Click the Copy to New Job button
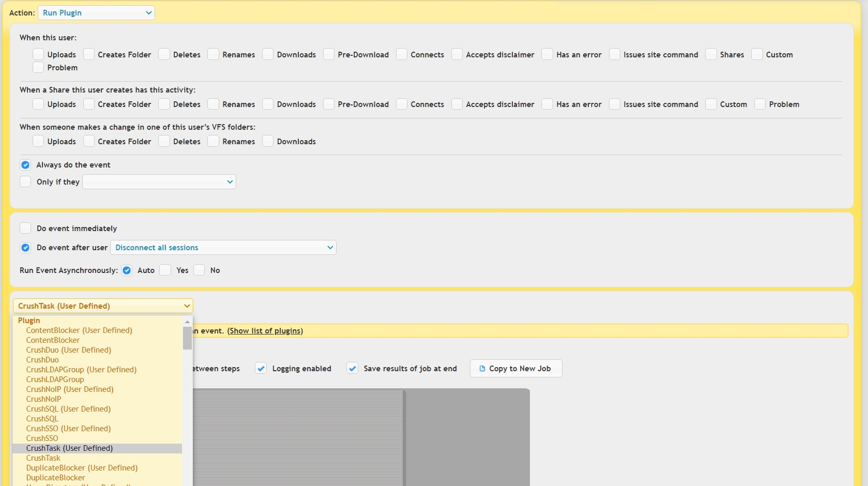868x486 pixels. pyautogui.click(x=516, y=369)
